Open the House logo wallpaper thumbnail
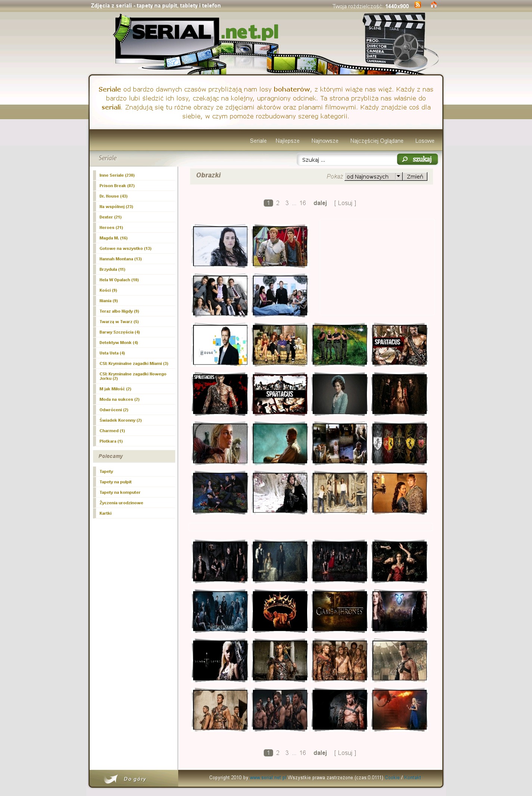The width and height of the screenshot is (532, 796). tap(220, 345)
